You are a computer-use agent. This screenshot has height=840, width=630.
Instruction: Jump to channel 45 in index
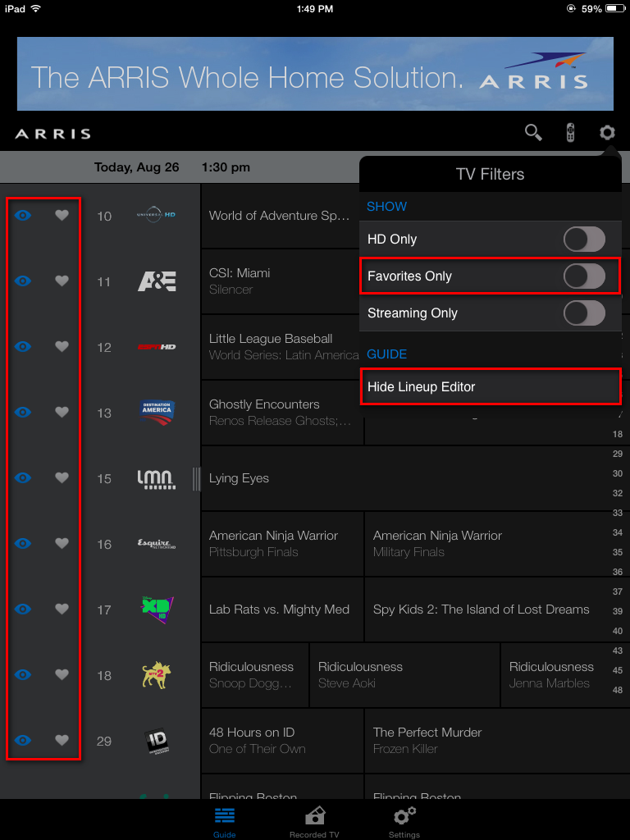(618, 671)
